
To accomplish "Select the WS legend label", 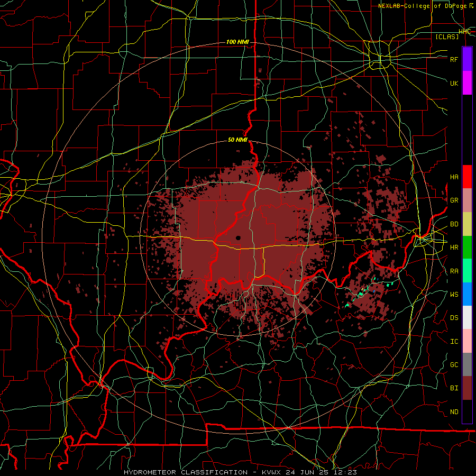I will (454, 295).
